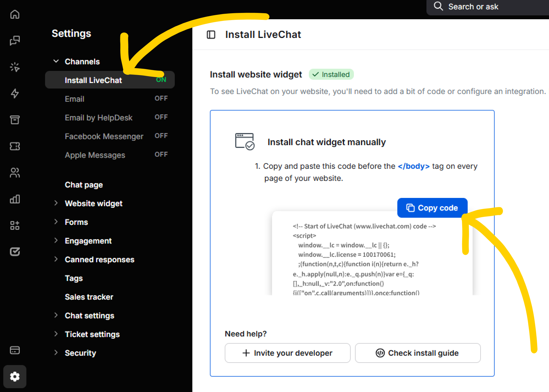Open the Tickets icon in sidebar
The image size is (549, 392).
[x=15, y=146]
